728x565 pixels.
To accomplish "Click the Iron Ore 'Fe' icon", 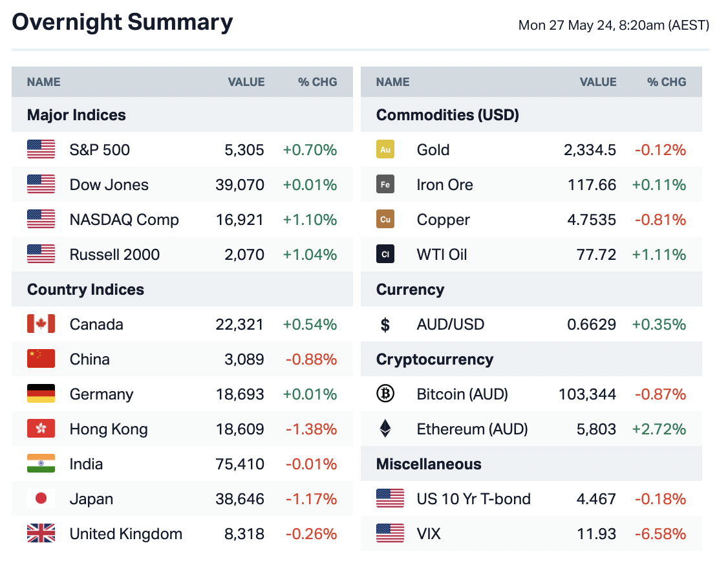I will 385,185.
